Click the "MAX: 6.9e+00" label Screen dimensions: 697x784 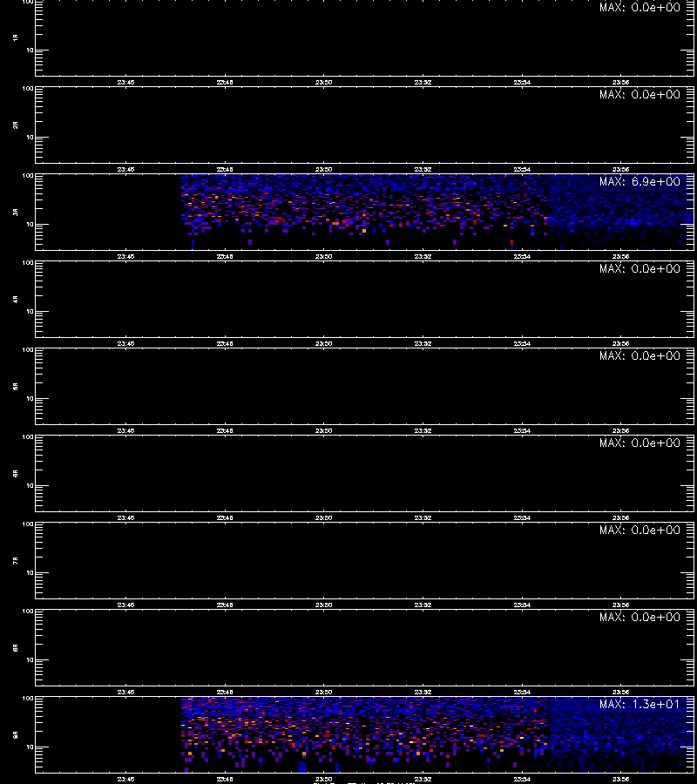coord(639,181)
